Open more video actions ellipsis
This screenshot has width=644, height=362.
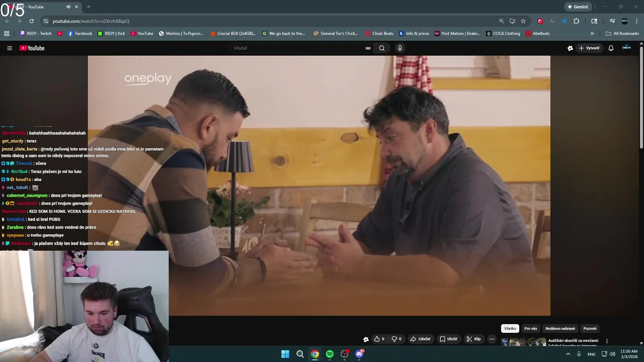492,339
